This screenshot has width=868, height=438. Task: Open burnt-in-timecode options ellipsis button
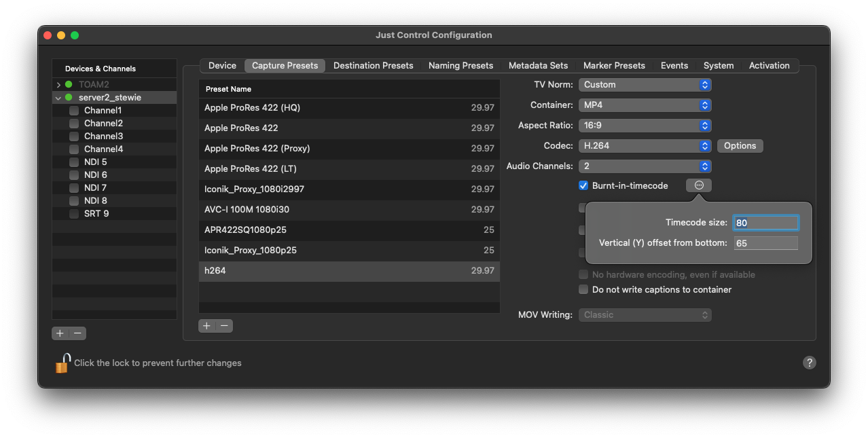699,185
